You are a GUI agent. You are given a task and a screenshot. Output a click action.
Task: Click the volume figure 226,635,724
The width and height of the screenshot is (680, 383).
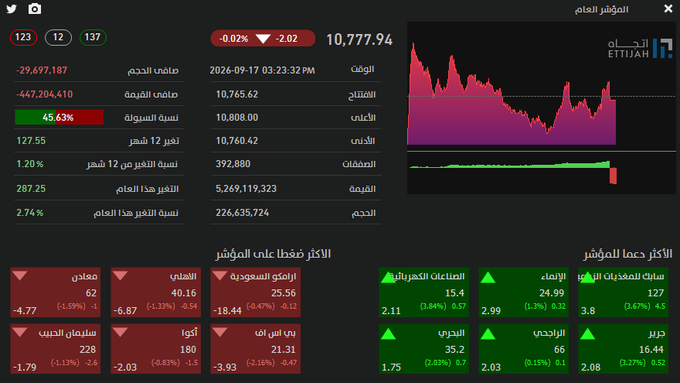coord(242,213)
